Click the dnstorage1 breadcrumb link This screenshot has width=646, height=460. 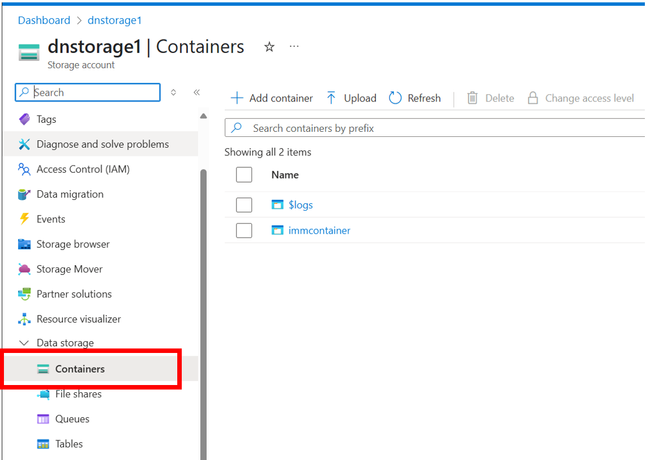click(115, 20)
